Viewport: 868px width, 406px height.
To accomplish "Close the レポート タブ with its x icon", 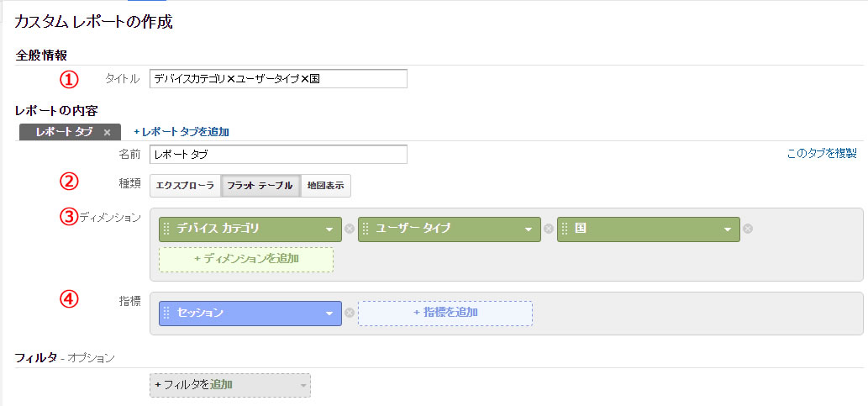I will (x=108, y=132).
